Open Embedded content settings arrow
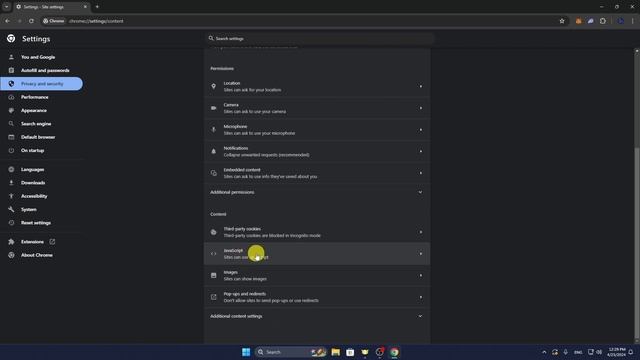Viewport: 640px width, 360px height. (x=421, y=173)
